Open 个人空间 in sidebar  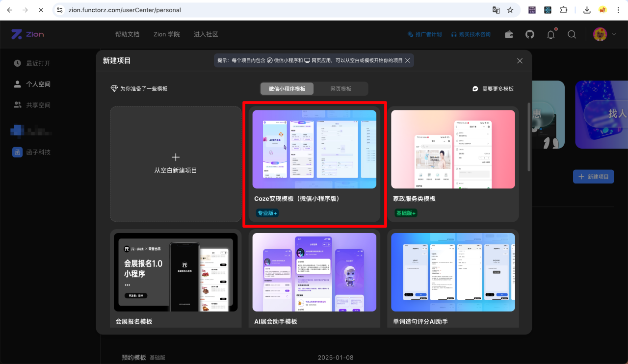pyautogui.click(x=38, y=84)
